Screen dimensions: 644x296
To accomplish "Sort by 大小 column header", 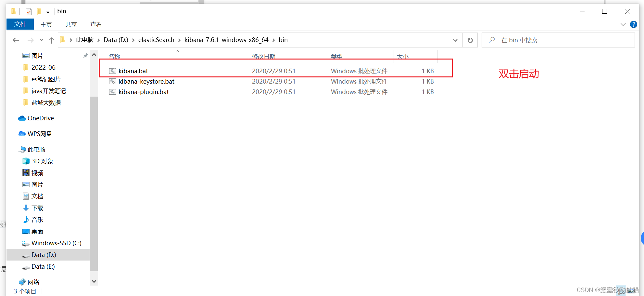I will click(403, 56).
